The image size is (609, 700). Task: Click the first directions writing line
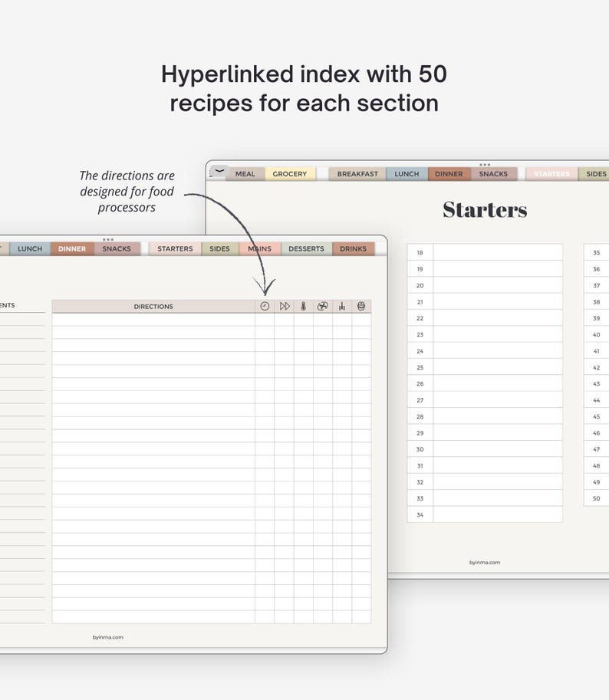pos(153,320)
